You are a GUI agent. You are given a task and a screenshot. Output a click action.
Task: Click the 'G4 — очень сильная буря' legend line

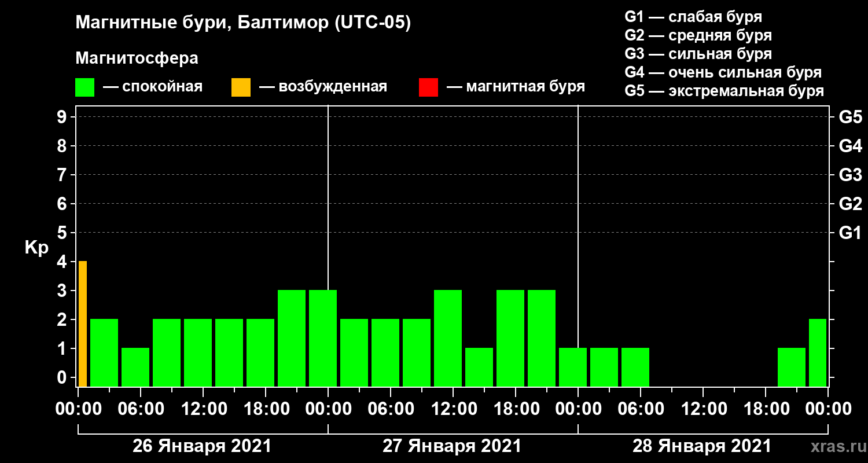[723, 72]
